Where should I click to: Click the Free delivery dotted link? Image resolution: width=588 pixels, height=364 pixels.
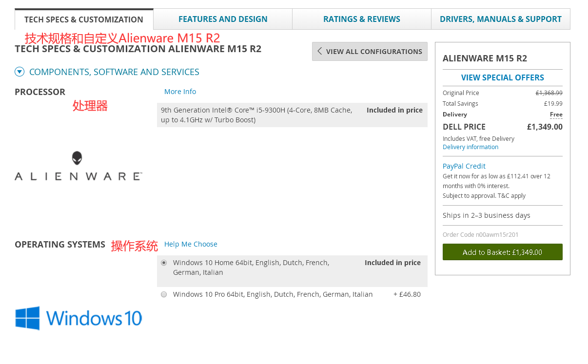[556, 115]
